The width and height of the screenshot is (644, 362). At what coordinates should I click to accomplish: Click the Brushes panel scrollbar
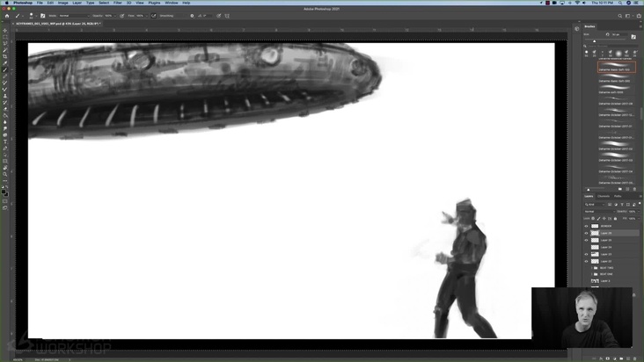point(641,112)
